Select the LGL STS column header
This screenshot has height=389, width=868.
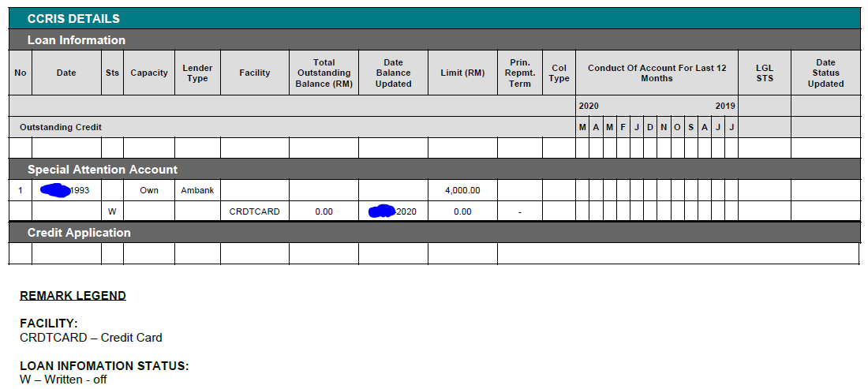pos(764,73)
